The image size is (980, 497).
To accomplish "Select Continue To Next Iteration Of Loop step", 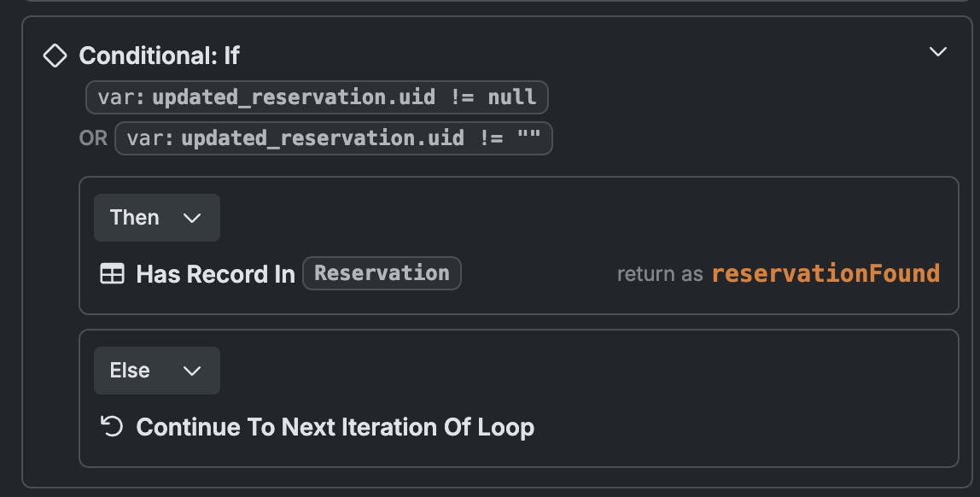I will click(x=335, y=427).
